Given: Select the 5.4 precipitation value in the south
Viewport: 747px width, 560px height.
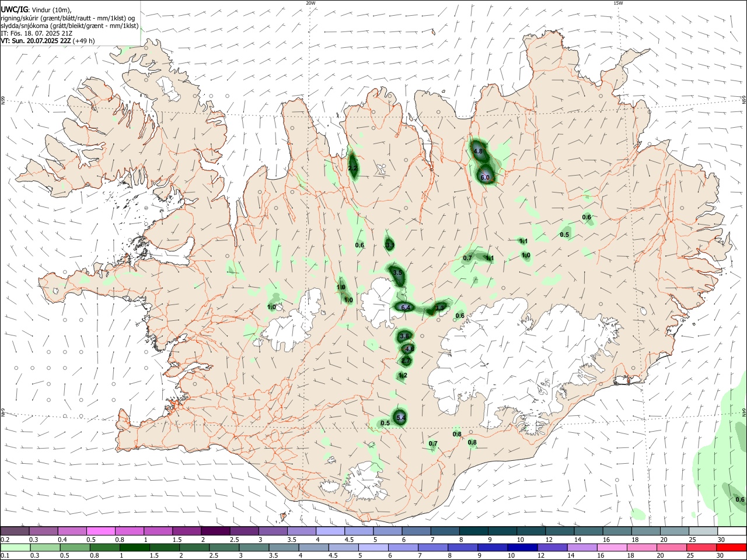Looking at the screenshot, I should tap(401, 418).
